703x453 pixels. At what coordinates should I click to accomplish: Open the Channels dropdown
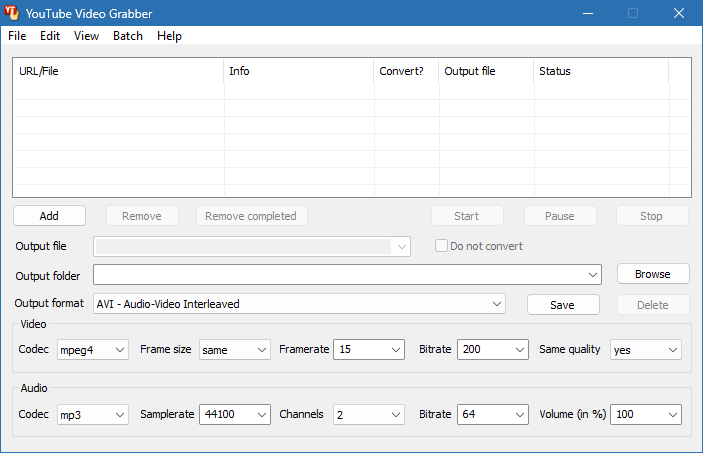369,414
